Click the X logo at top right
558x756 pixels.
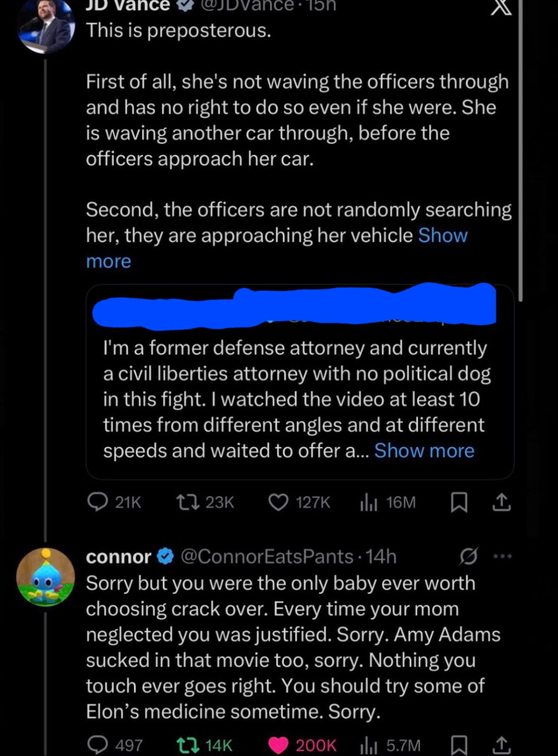(500, 7)
